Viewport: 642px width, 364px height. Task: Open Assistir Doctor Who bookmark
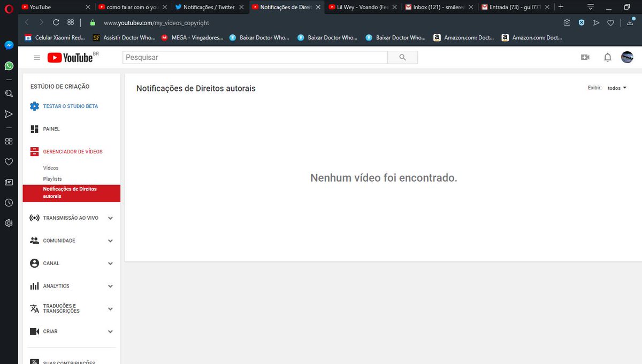(x=124, y=38)
